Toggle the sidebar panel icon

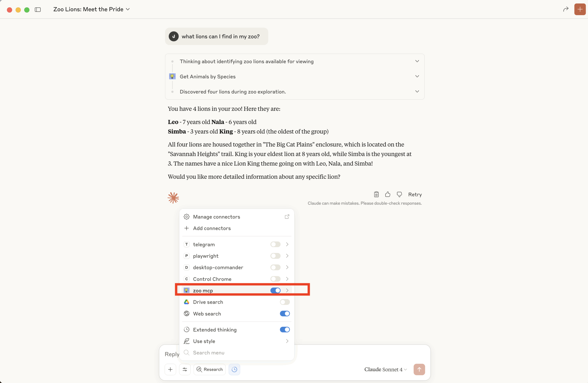click(x=38, y=9)
